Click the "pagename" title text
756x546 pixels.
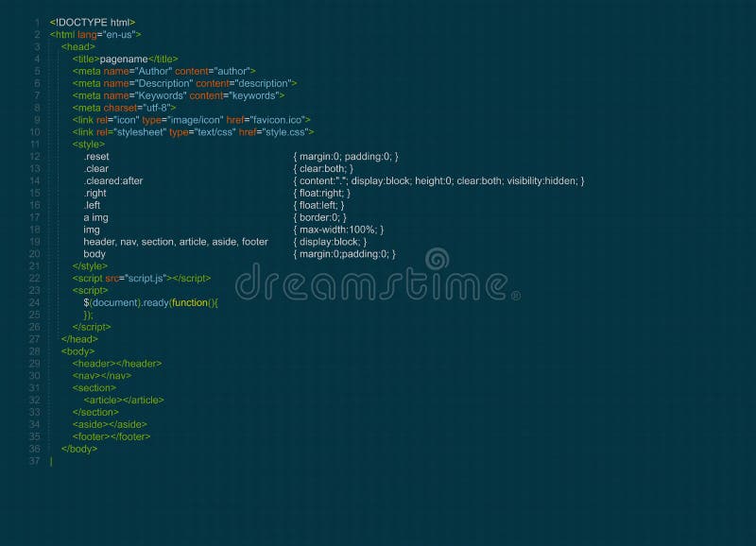[x=124, y=60]
